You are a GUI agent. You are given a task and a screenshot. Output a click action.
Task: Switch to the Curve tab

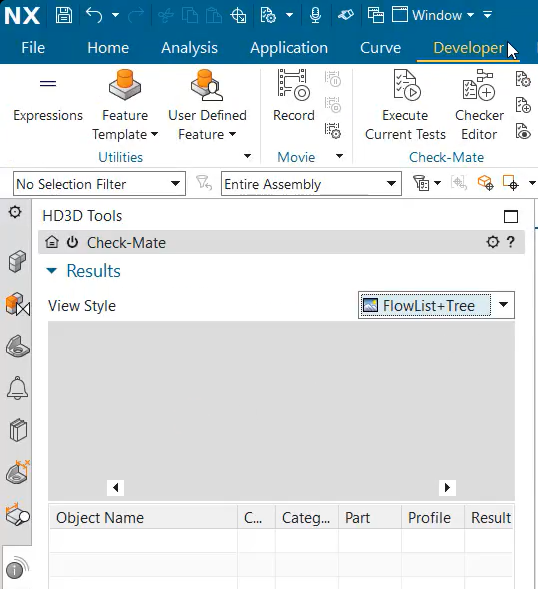[x=381, y=48]
